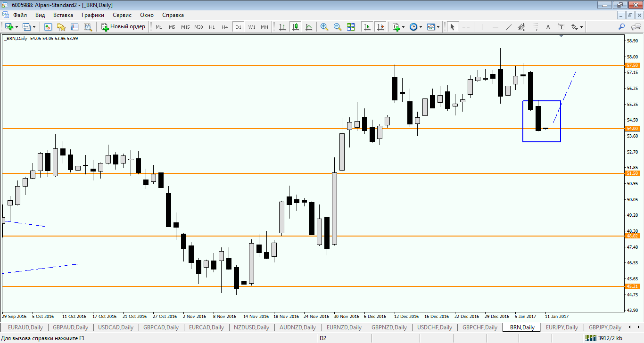The image size is (644, 343).
Task: Switch to GBPCHF,Daily chart tab
Action: [480, 327]
